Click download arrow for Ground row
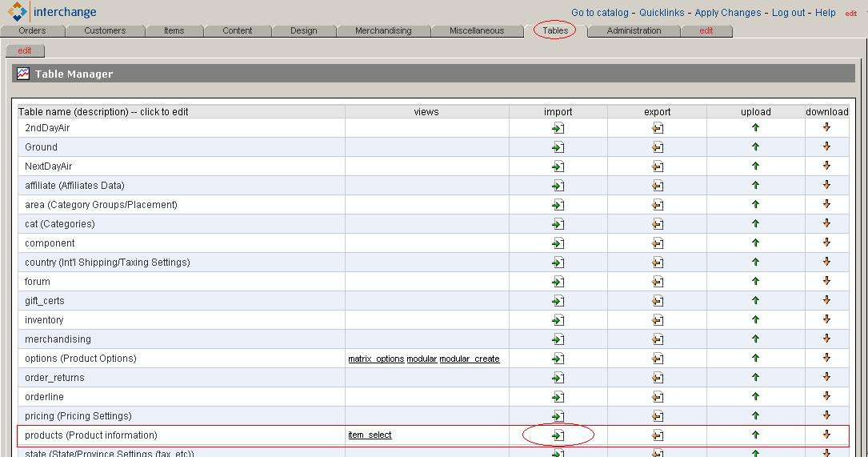 point(826,146)
